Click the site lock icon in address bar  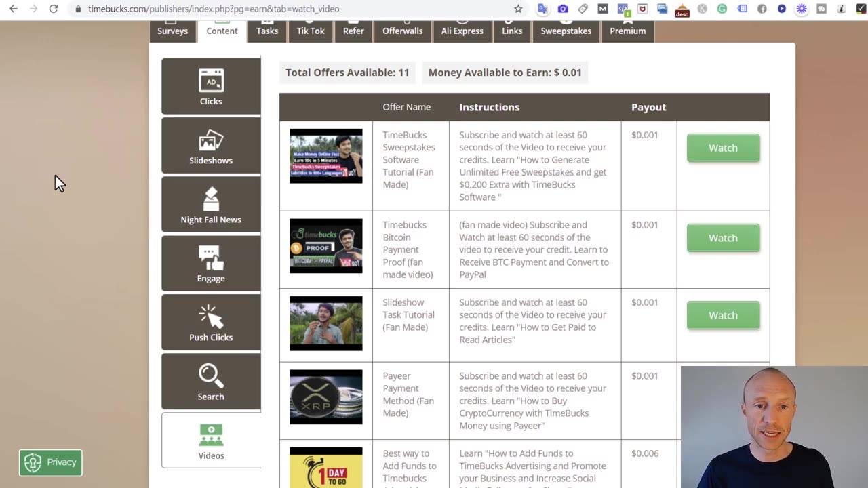79,9
